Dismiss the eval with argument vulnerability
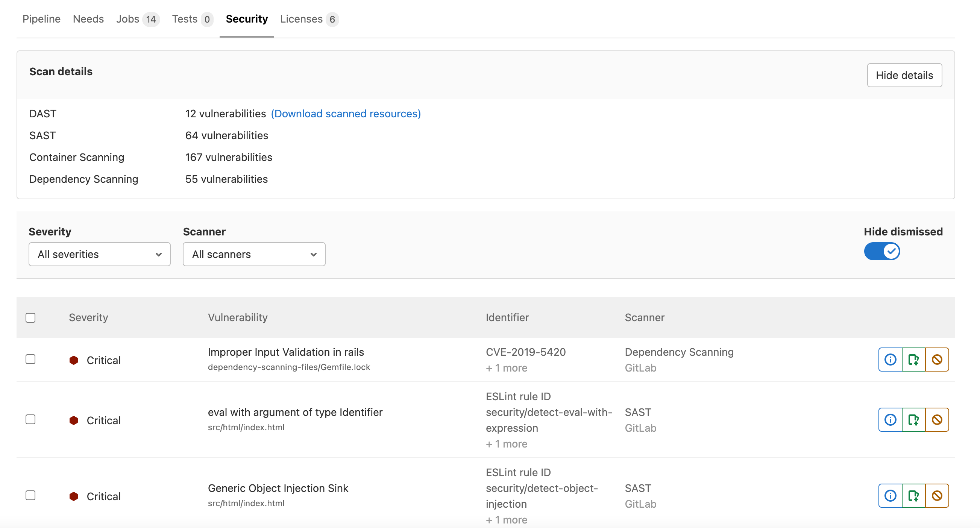The width and height of the screenshot is (980, 528). point(937,420)
